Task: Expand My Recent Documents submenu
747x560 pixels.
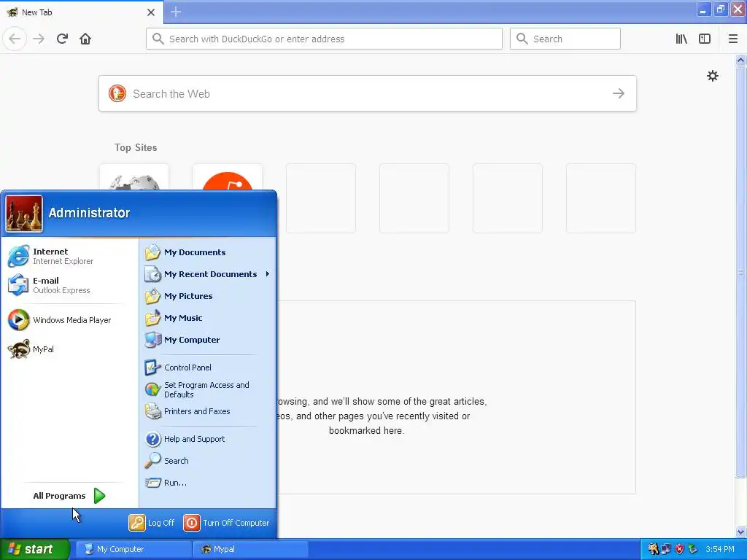Action: (207, 274)
